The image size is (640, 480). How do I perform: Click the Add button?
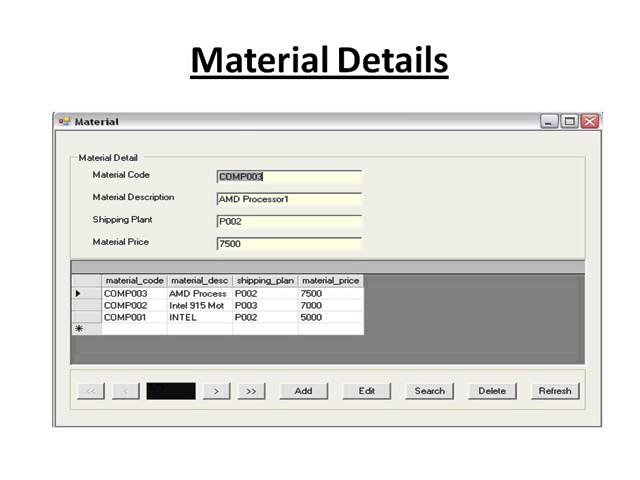point(304,391)
